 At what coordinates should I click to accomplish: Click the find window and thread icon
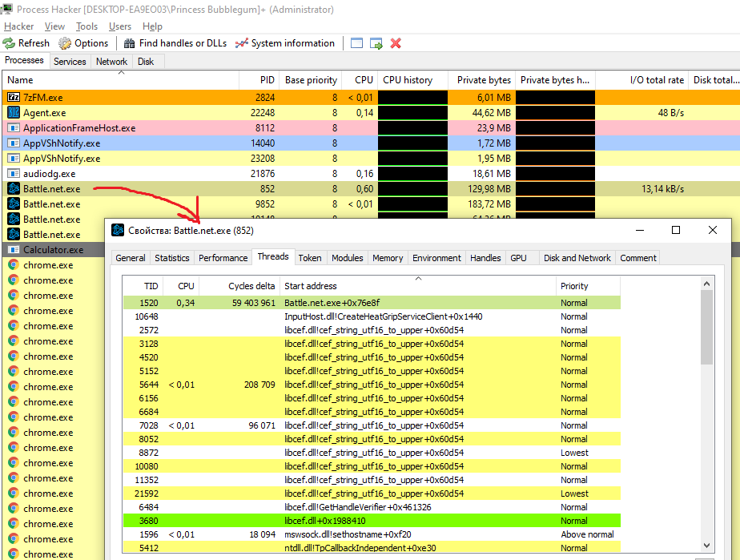[376, 43]
